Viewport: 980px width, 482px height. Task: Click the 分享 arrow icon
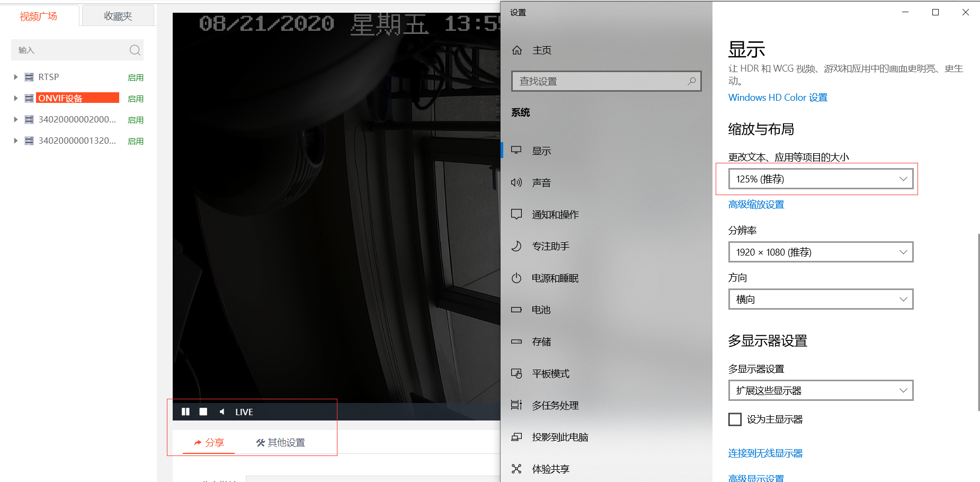198,443
